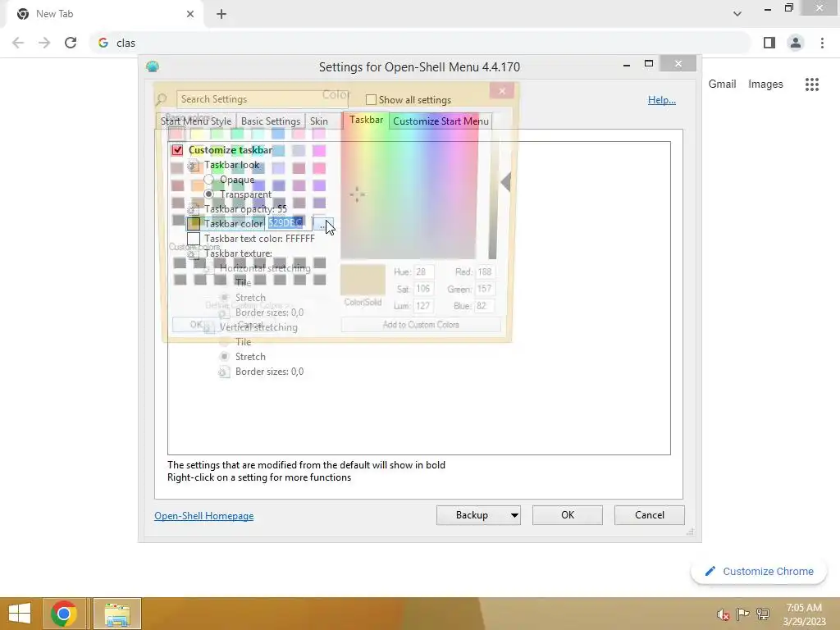This screenshot has width=840, height=630.
Task: Uncheck the Customize taskbar checkbox
Action: 177,150
